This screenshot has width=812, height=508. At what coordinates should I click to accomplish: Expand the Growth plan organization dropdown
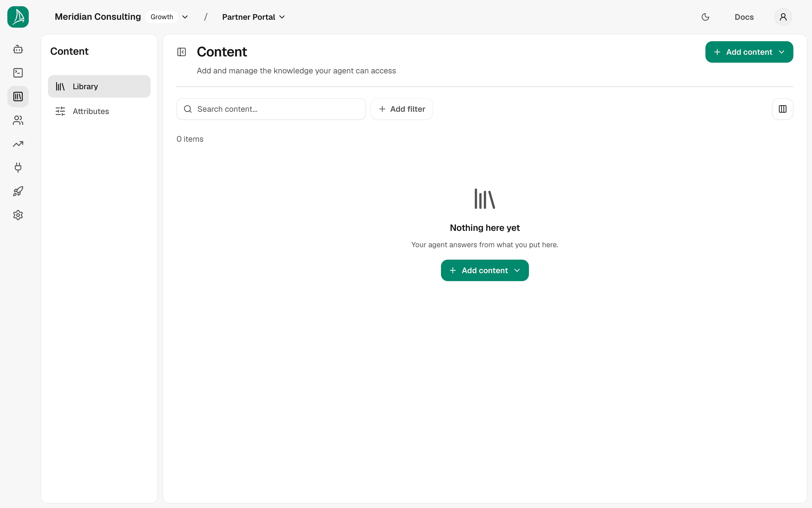185,17
